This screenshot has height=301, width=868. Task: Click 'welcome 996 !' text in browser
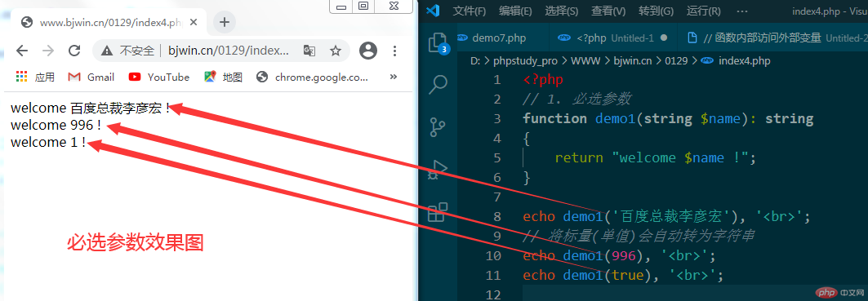tap(56, 125)
